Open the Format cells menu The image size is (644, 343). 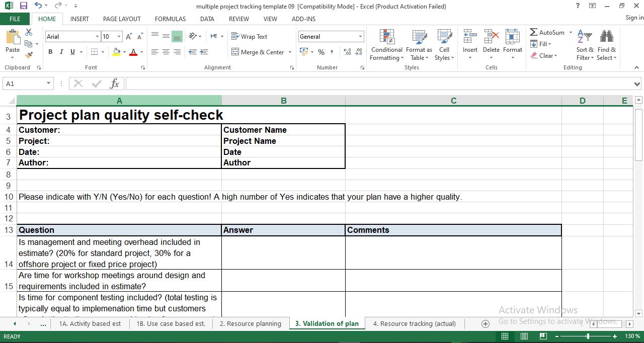[512, 45]
